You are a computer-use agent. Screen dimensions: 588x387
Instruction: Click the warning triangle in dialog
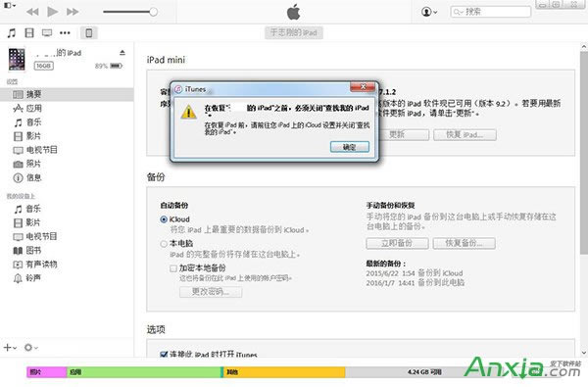pyautogui.click(x=188, y=112)
